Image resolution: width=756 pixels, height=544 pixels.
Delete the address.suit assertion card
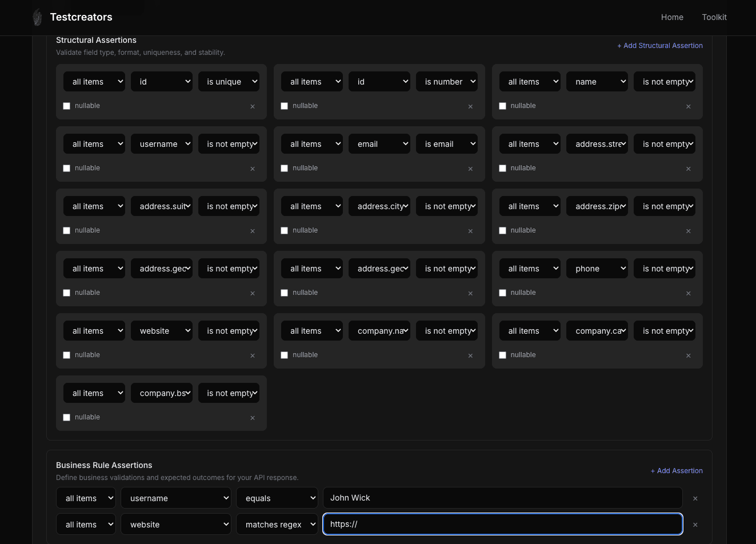pyautogui.click(x=253, y=231)
